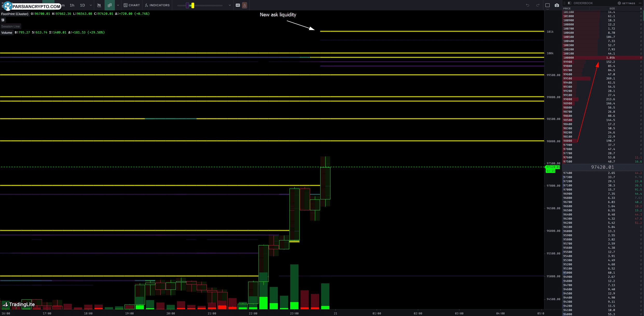
Task: Open the INDICATORS panel
Action: tap(157, 5)
